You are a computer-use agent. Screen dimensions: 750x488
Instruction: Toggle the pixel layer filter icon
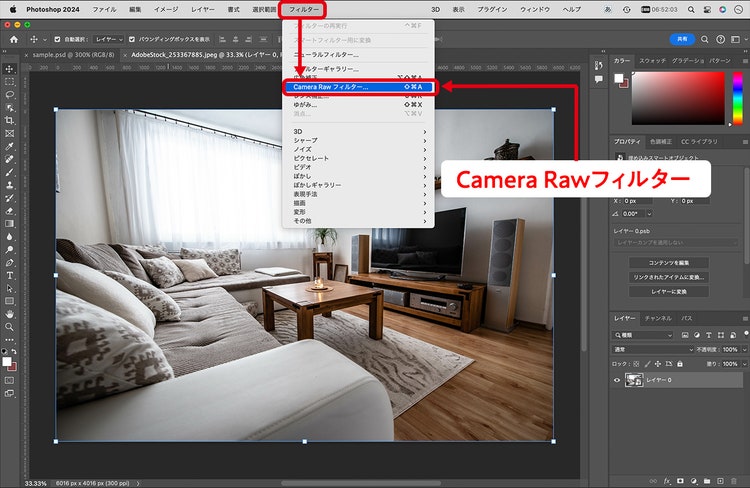pos(685,335)
